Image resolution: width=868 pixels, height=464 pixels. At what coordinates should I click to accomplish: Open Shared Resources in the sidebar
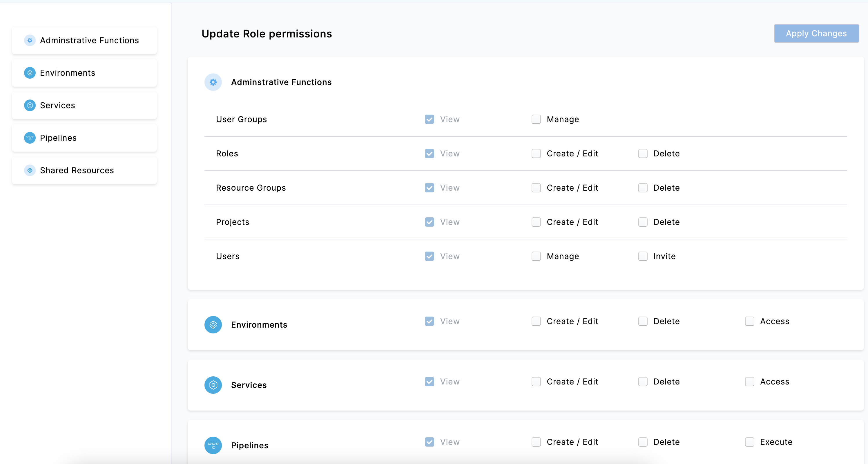pos(84,170)
